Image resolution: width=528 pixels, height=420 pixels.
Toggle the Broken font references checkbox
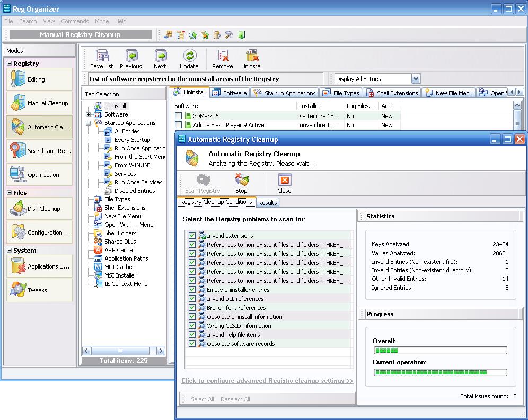click(x=192, y=308)
